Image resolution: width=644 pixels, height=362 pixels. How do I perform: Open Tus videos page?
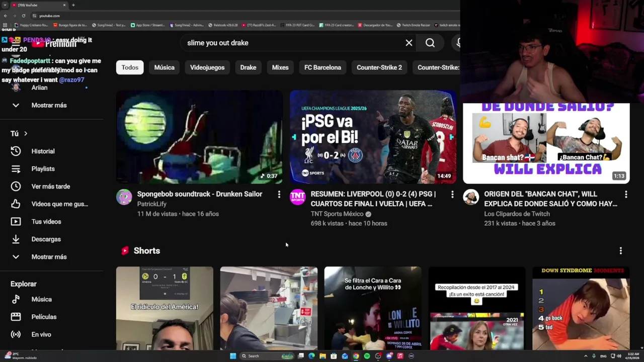pyautogui.click(x=46, y=221)
